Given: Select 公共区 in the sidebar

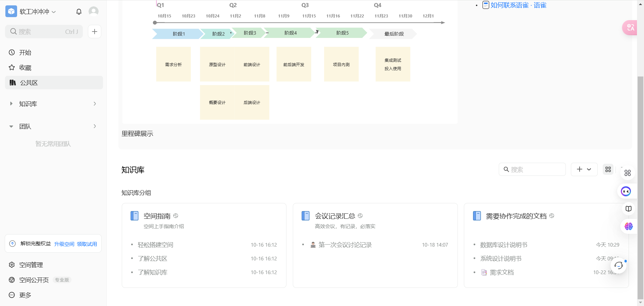Looking at the screenshot, I should 54,83.
